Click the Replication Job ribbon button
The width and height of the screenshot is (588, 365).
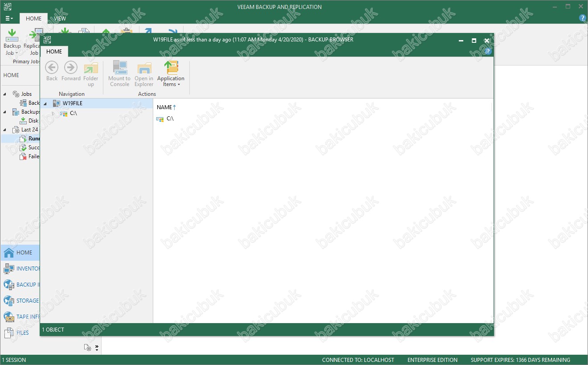click(x=32, y=42)
